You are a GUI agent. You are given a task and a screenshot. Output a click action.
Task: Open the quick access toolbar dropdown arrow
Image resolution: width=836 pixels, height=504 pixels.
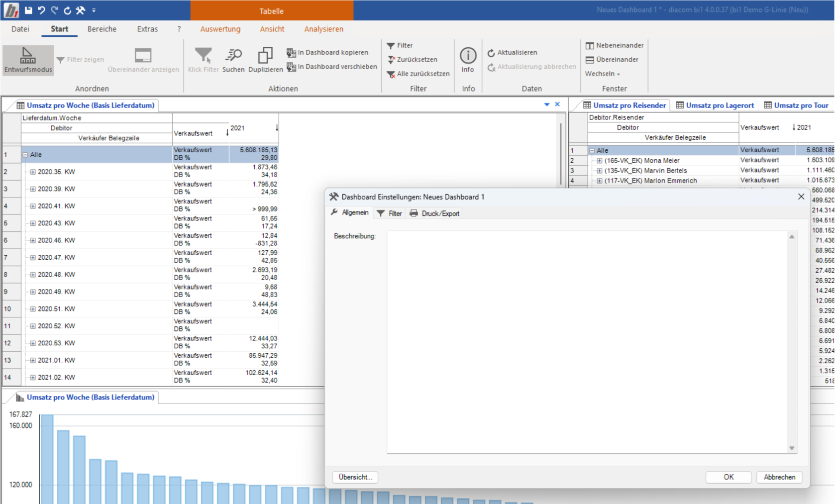pyautogui.click(x=94, y=10)
